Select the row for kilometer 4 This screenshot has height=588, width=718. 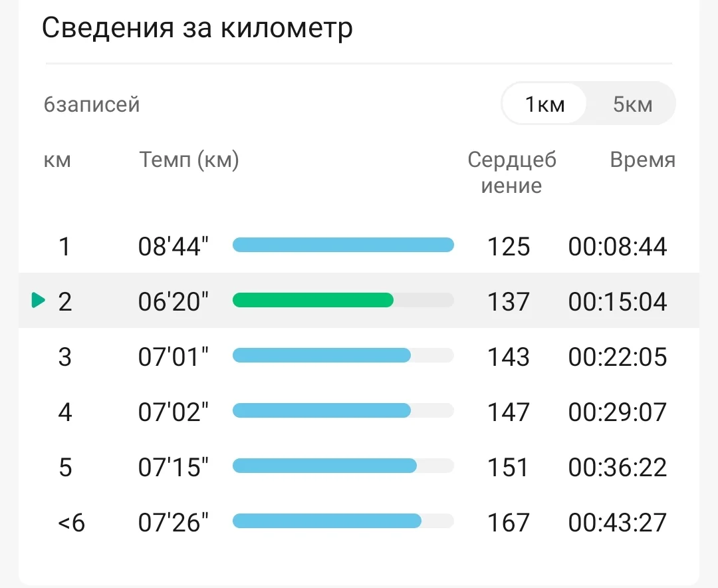coord(359,411)
